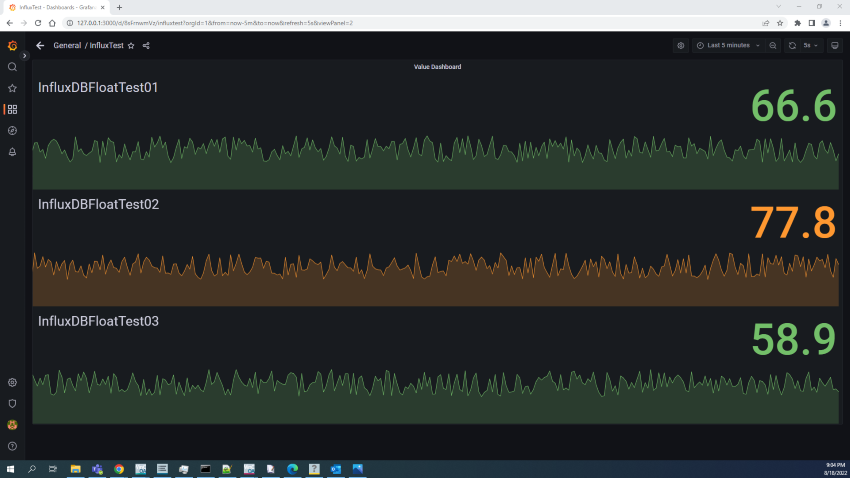Refresh the dashboard now
The height and width of the screenshot is (478, 850).
(793, 46)
